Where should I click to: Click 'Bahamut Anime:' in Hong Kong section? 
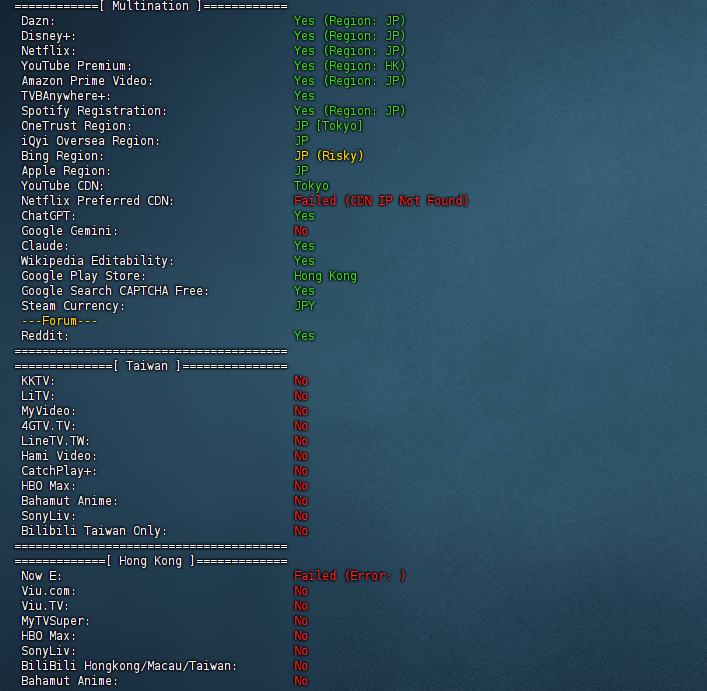pyautogui.click(x=69, y=681)
